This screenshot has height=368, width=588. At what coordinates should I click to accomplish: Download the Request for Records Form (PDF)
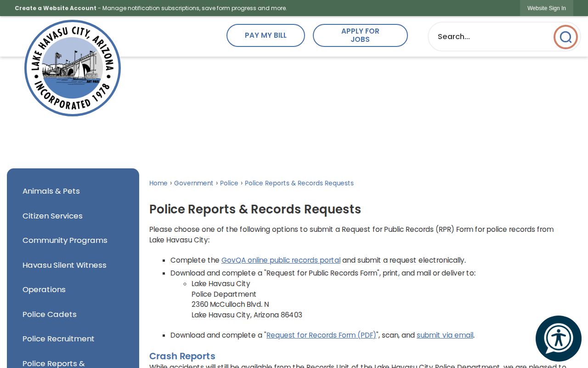click(x=321, y=335)
